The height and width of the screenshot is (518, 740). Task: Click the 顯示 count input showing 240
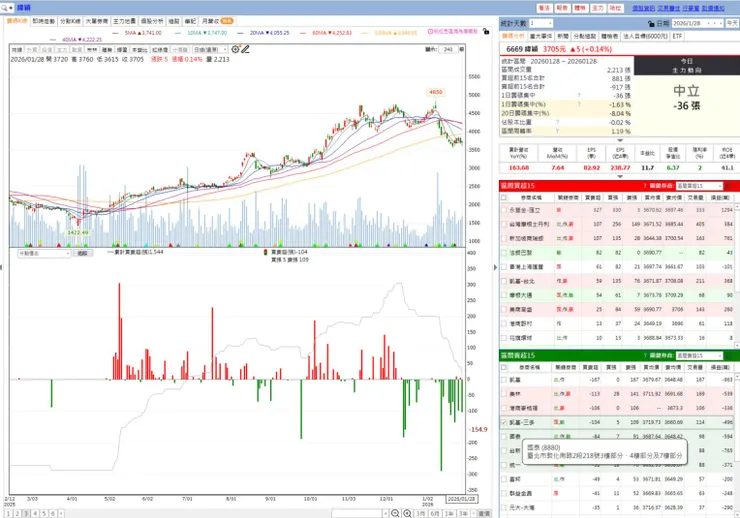pos(448,49)
